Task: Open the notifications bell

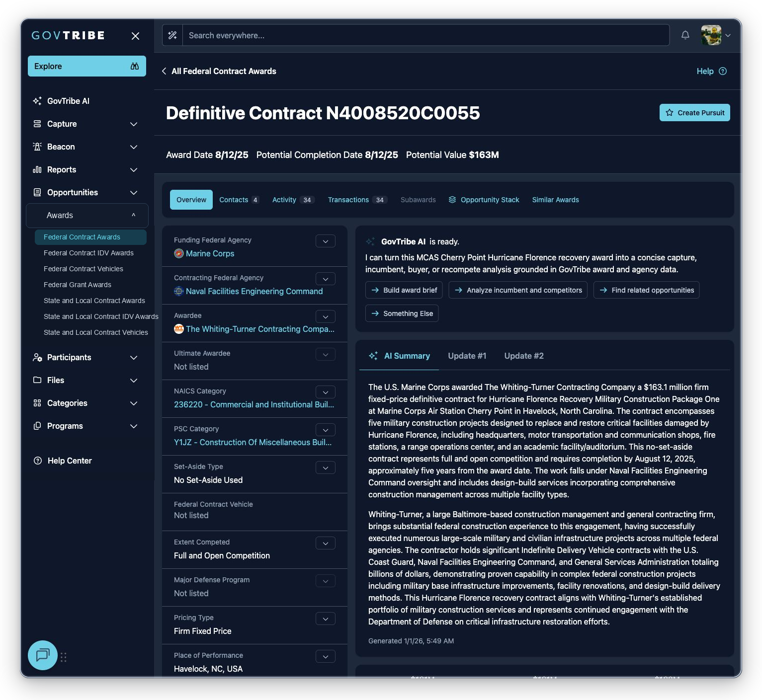Action: [685, 35]
